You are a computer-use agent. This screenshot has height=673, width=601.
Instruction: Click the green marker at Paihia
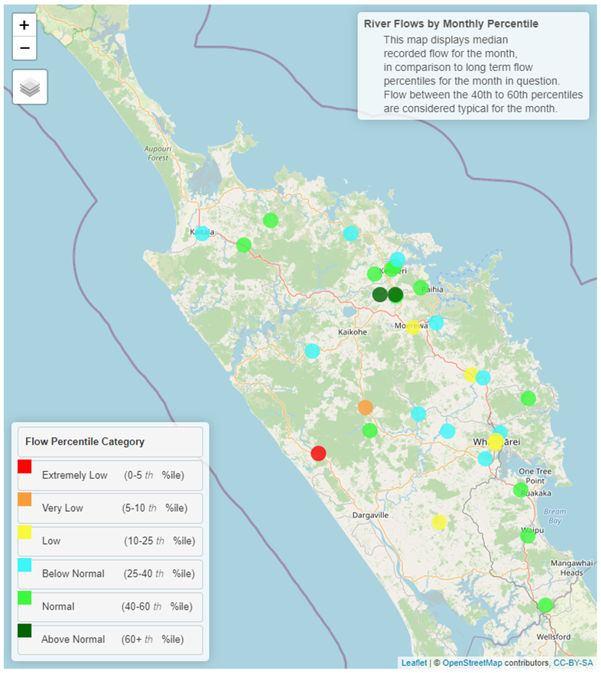click(421, 288)
